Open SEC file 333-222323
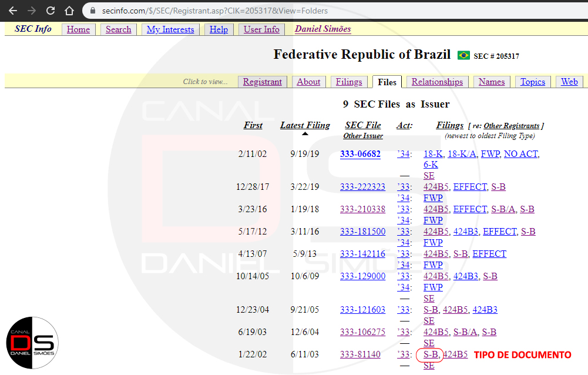This screenshot has width=588, height=375. tap(362, 187)
